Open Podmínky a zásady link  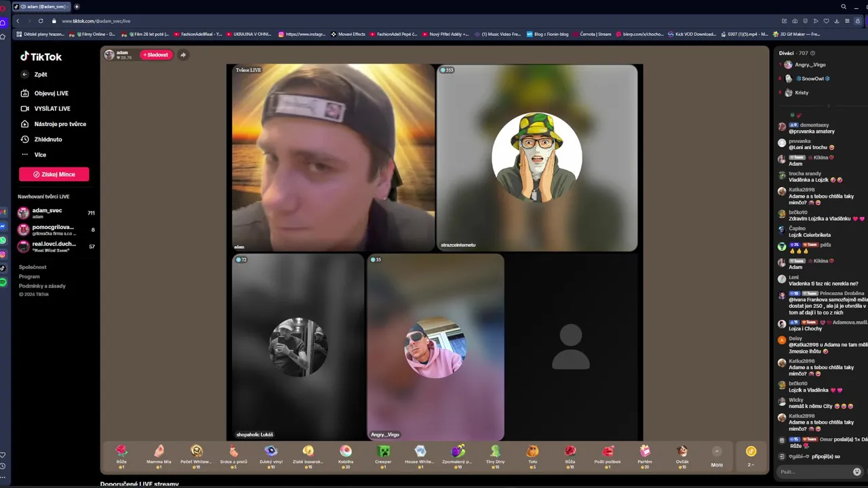tap(42, 286)
